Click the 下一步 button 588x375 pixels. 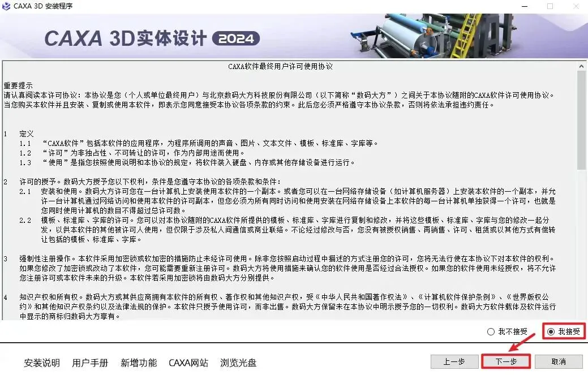point(506,361)
